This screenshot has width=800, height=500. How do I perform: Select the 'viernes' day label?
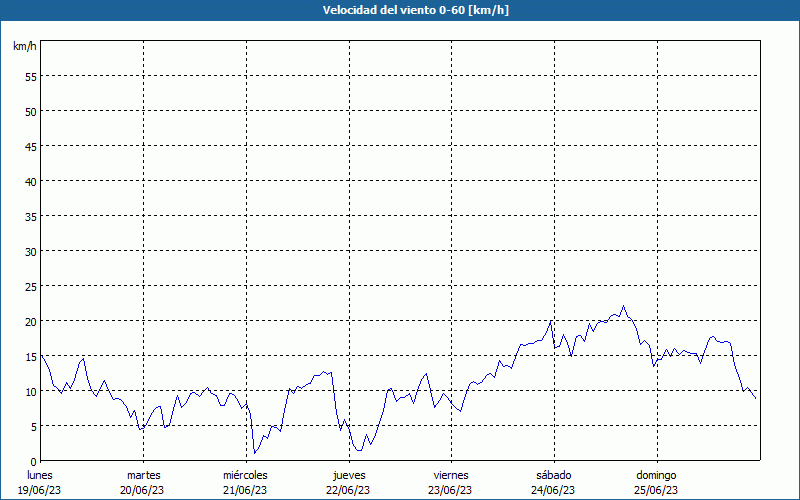point(451,475)
